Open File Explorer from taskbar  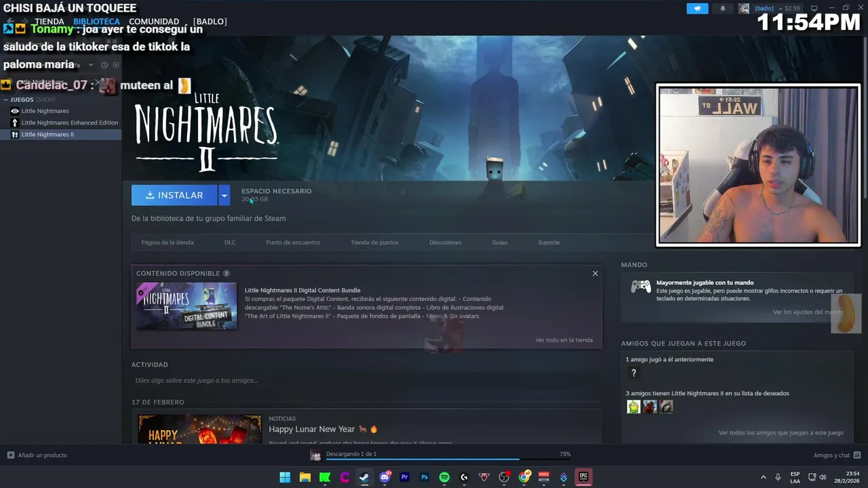[x=305, y=477]
